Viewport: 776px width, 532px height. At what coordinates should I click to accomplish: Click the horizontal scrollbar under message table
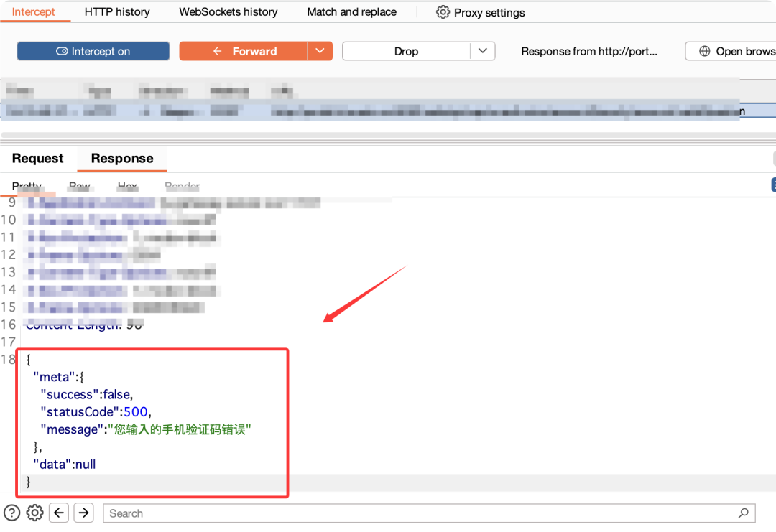click(388, 135)
